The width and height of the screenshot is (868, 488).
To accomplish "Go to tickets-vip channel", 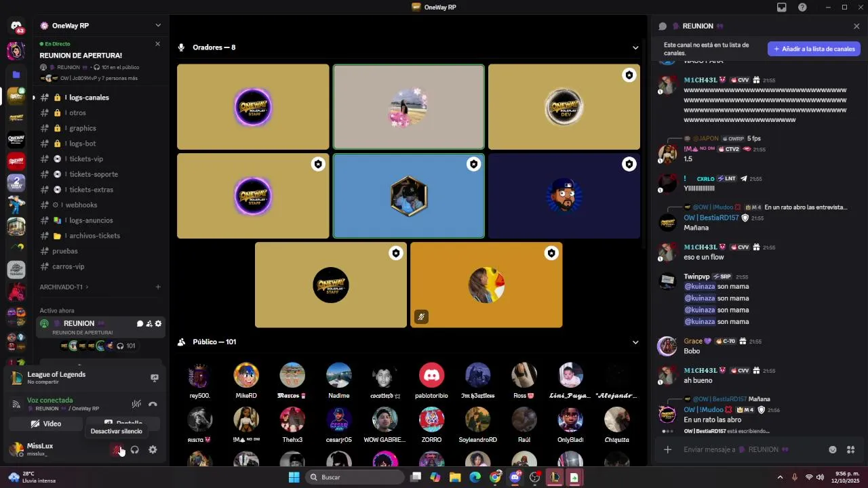I will tap(100, 159).
